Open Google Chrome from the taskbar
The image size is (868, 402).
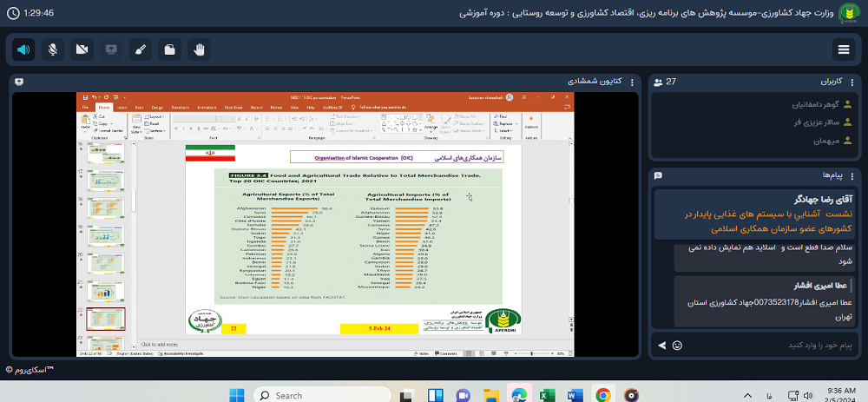[x=603, y=395]
